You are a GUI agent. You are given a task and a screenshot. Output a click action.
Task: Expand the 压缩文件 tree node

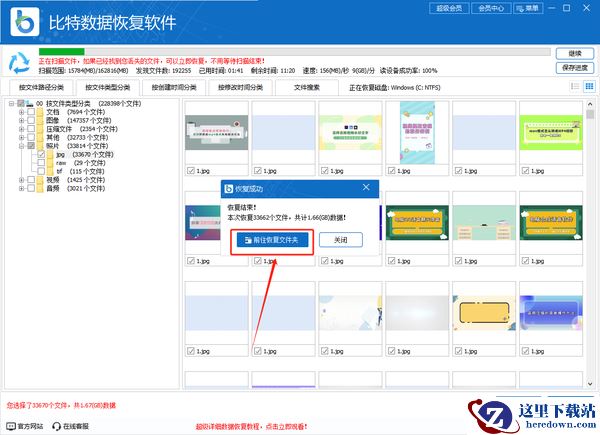click(21, 129)
